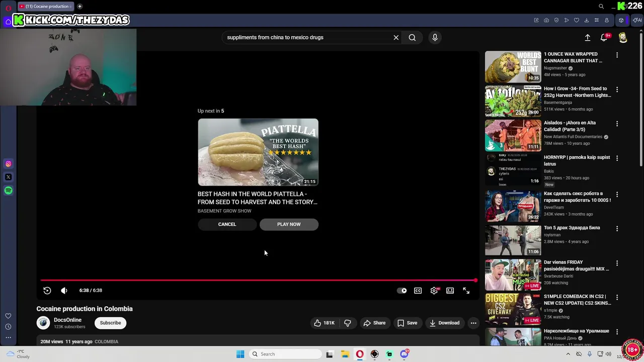Click the Windows taskbar search box
The width and height of the screenshot is (644, 362).
click(x=286, y=354)
